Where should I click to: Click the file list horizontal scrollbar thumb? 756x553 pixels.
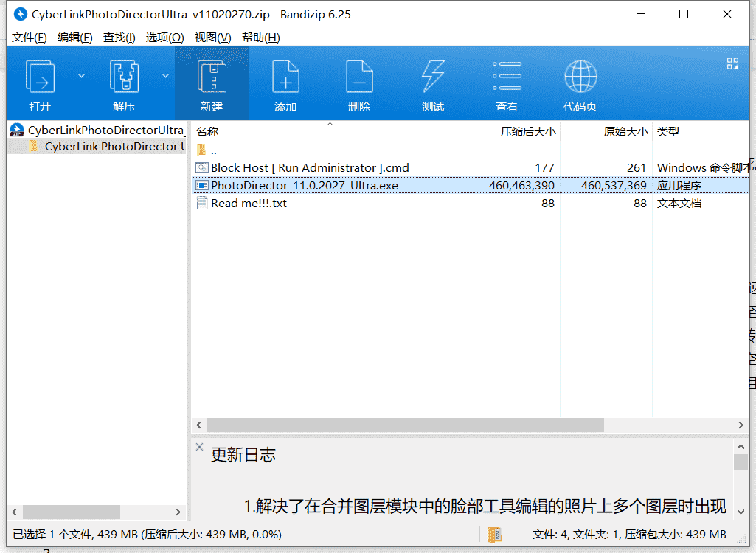(406, 425)
